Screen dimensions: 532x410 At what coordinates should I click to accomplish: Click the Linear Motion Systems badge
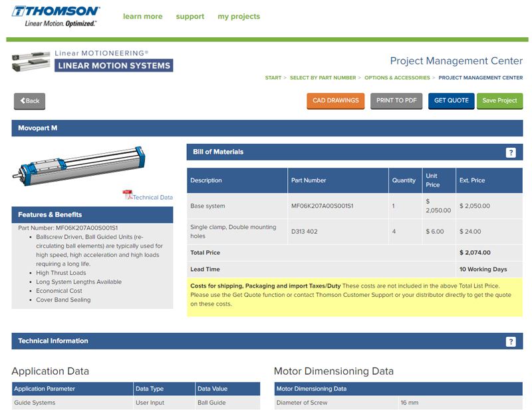click(x=114, y=66)
